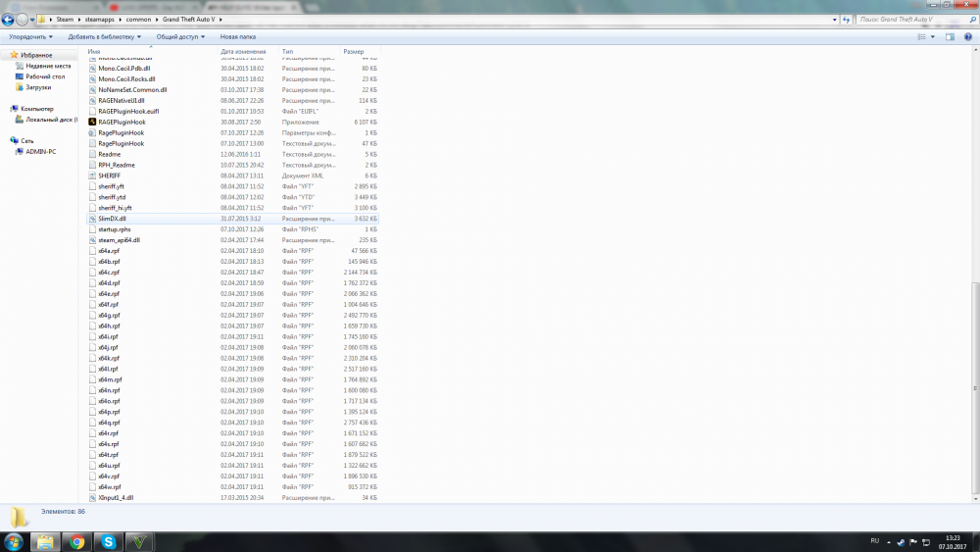Select RagePluginHook config settings file icon
Image resolution: width=980 pixels, height=552 pixels.
(92, 132)
